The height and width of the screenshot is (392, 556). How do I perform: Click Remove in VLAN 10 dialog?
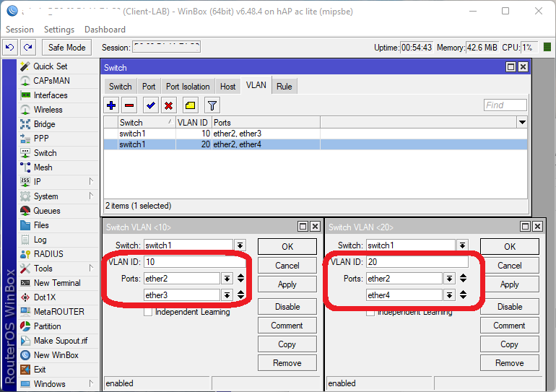pos(287,363)
